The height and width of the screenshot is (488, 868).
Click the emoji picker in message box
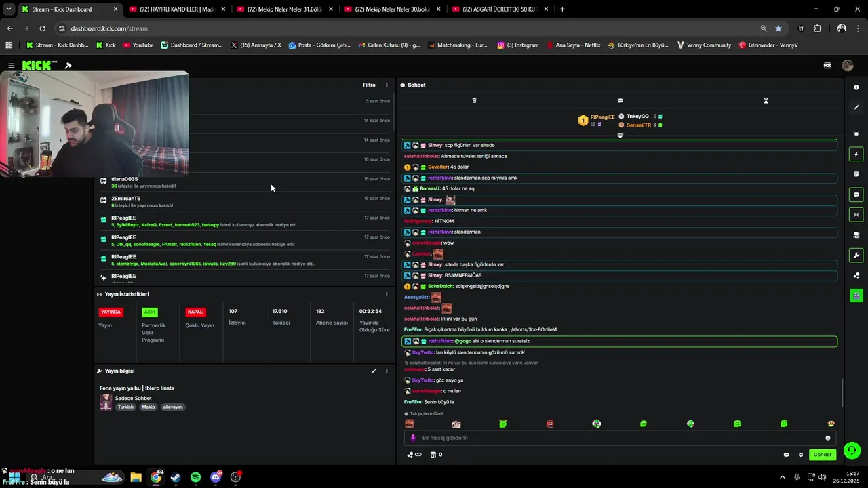(827, 438)
